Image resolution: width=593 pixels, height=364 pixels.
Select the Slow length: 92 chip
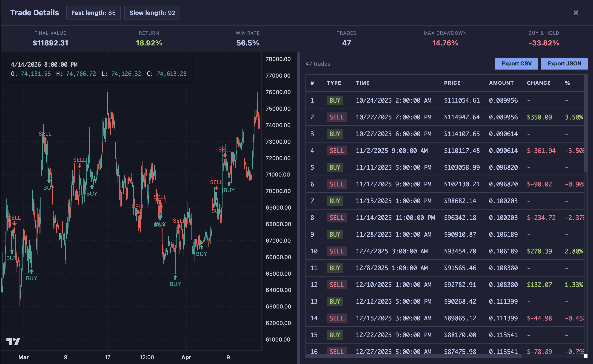pos(152,13)
